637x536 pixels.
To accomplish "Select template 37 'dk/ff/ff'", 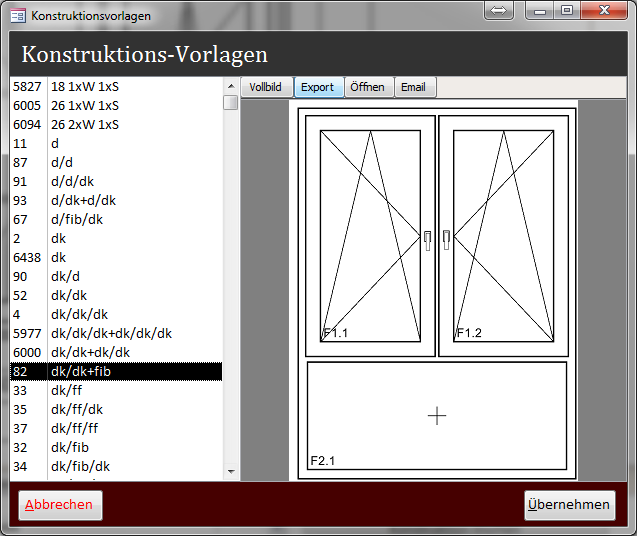I will [x=116, y=428].
